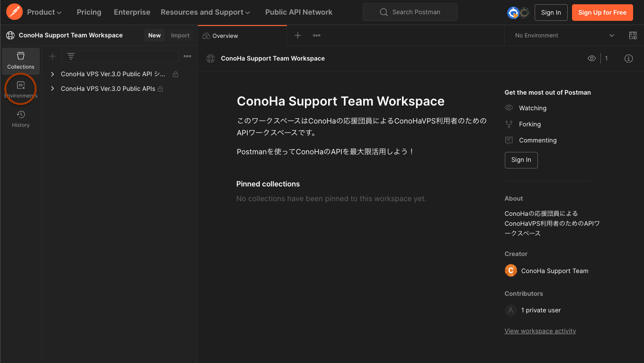Click the private user avatar icon
Image resolution: width=644 pixels, height=363 pixels.
click(x=511, y=310)
